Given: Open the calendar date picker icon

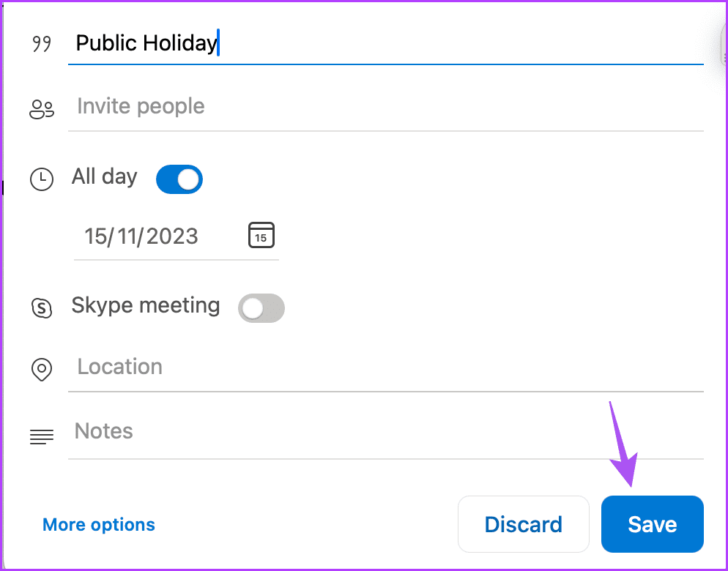Looking at the screenshot, I should (x=261, y=235).
